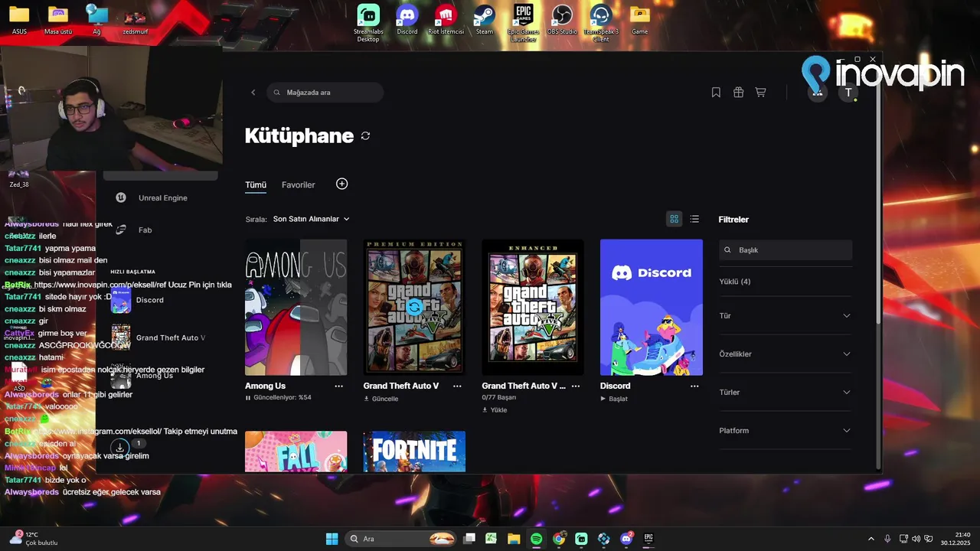
Task: Select the grid view toggle
Action: [674, 219]
